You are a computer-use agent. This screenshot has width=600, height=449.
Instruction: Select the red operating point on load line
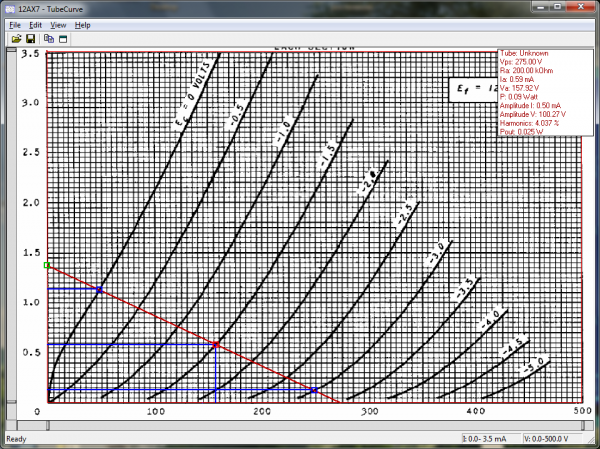coord(216,344)
